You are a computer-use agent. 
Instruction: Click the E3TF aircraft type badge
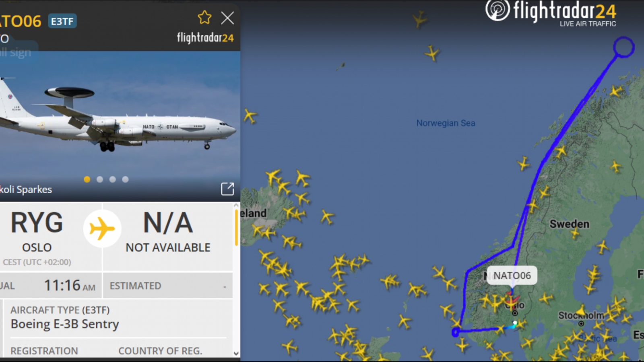[62, 21]
